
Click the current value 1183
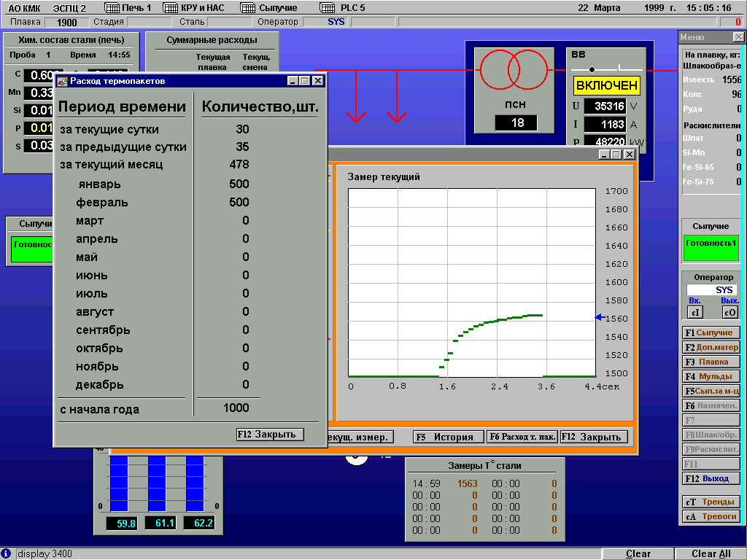(605, 125)
